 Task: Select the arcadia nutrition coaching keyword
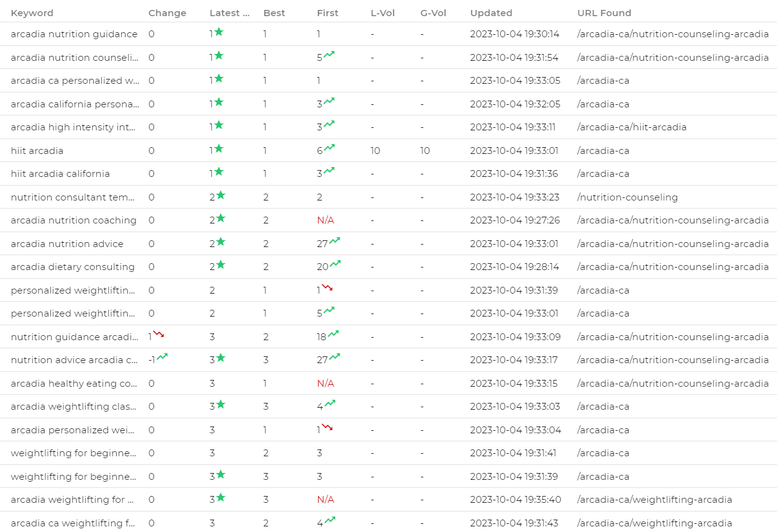pos(73,220)
